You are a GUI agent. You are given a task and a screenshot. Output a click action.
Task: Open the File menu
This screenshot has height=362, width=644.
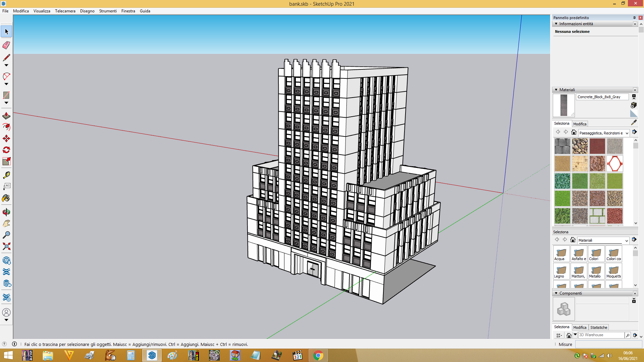coord(5,11)
